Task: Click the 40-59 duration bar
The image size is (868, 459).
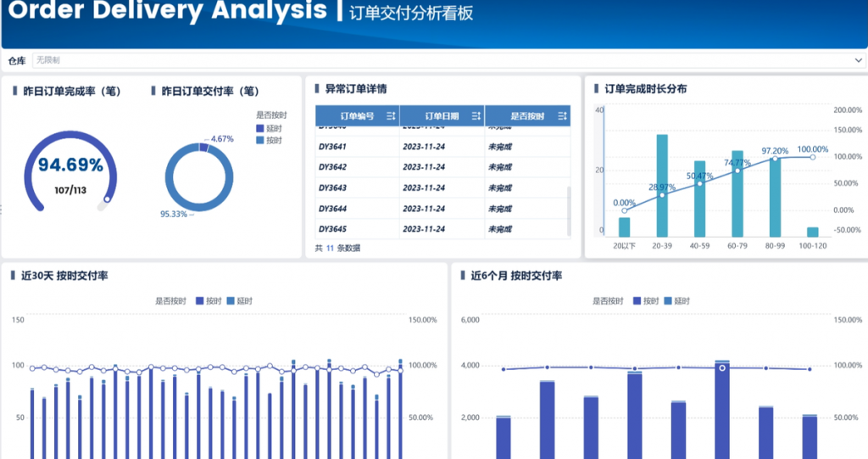Action: pos(699,199)
